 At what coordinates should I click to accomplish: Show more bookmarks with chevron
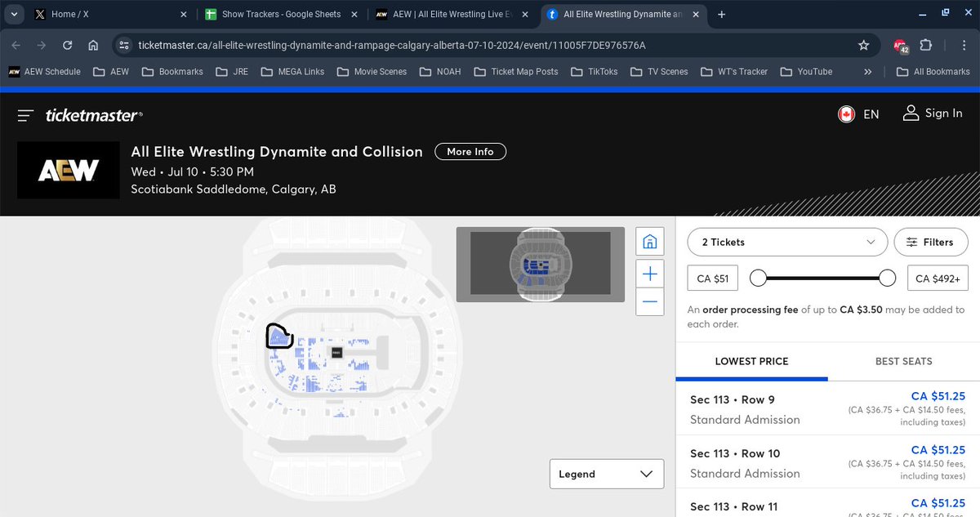pyautogui.click(x=868, y=71)
